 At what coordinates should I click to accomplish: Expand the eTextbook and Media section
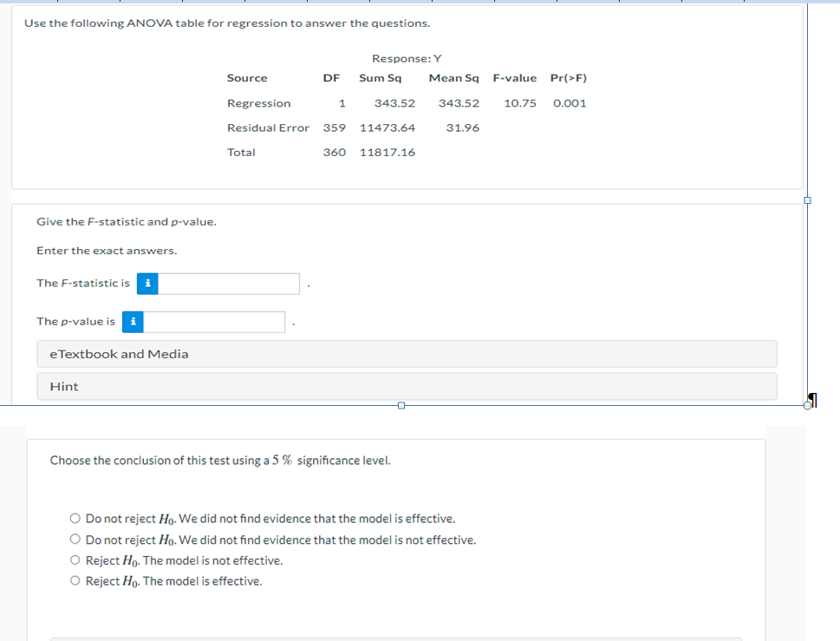tap(407, 354)
